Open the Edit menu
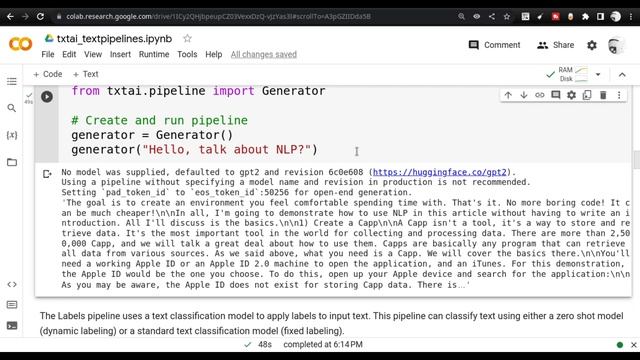 (x=69, y=54)
